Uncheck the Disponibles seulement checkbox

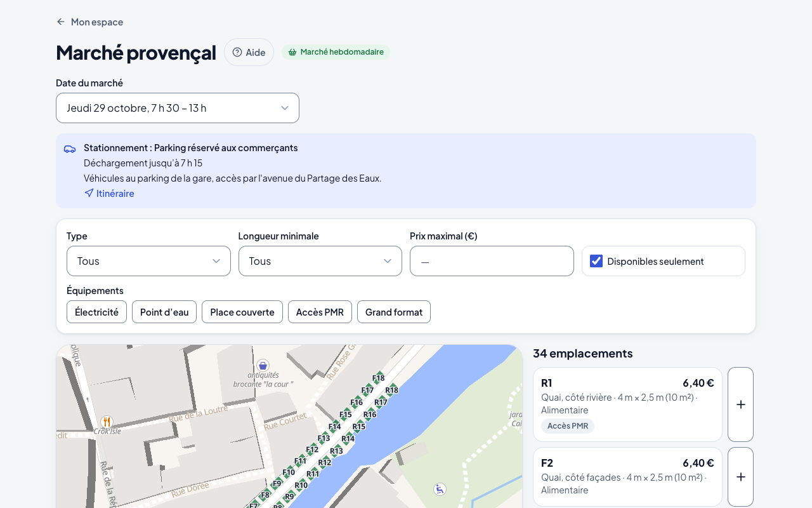click(596, 261)
